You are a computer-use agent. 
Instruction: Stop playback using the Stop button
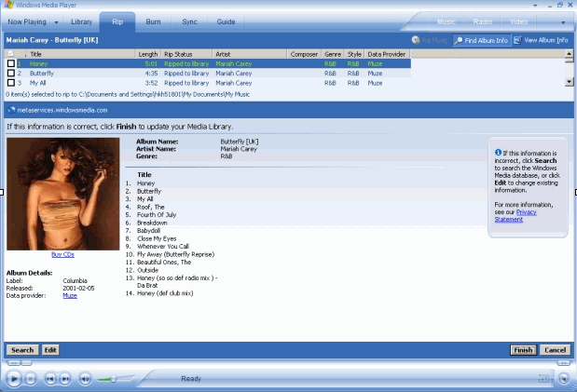click(x=31, y=379)
